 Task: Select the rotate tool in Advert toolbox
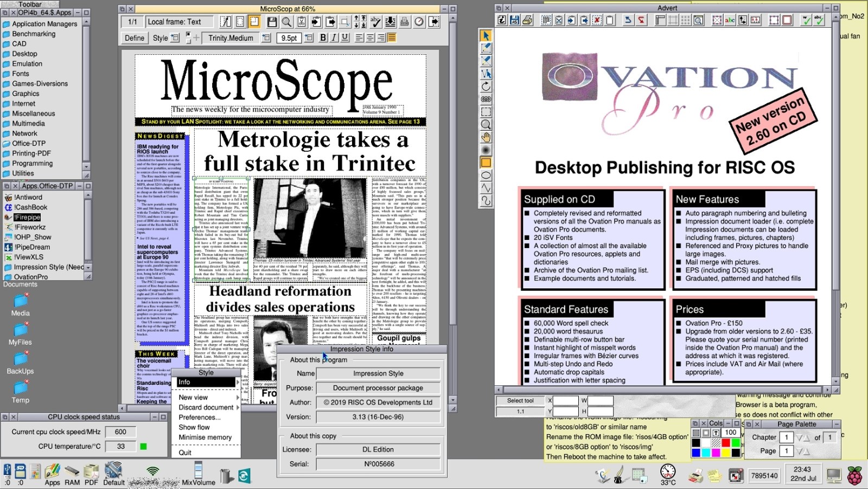tap(486, 86)
